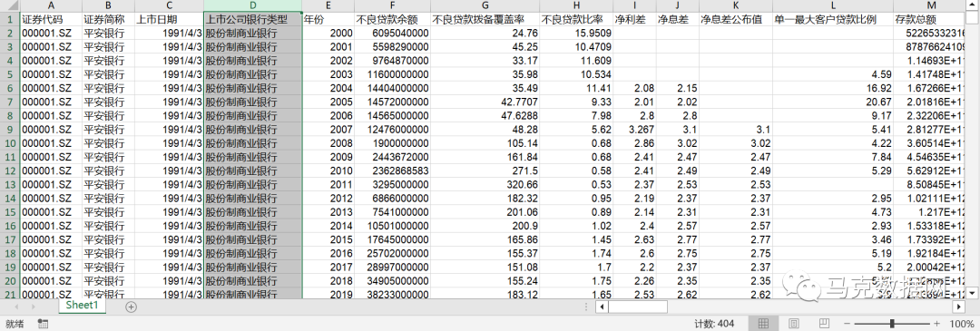The width and height of the screenshot is (980, 331).
Task: Select the cell containing 47.6288
Action: [x=485, y=115]
